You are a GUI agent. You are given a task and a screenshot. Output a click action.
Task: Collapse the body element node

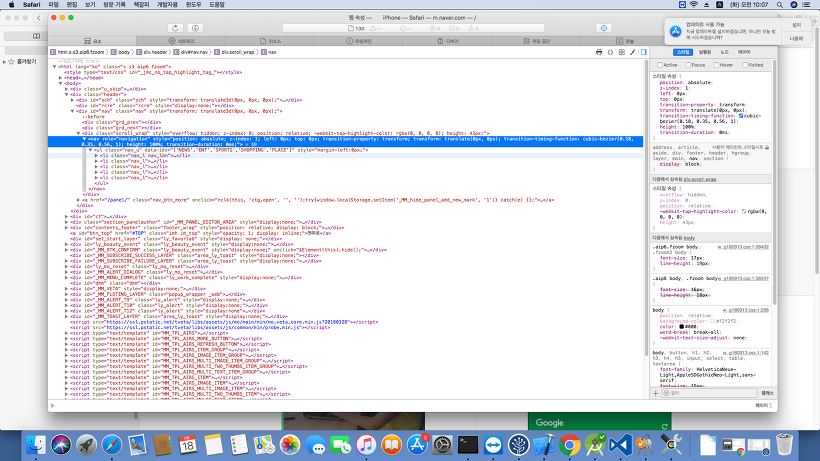point(61,84)
